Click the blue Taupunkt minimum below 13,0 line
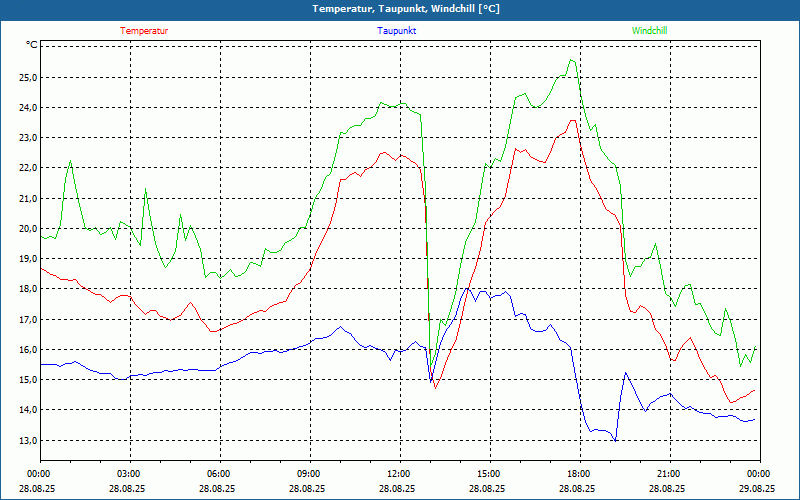Image resolution: width=800 pixels, height=500 pixels. (616, 440)
